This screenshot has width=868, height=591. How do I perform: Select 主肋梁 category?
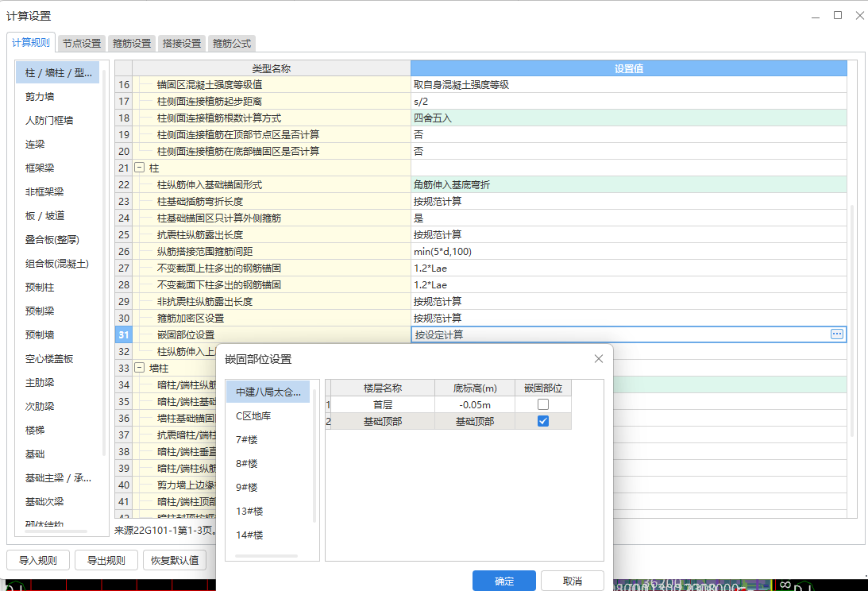57,382
